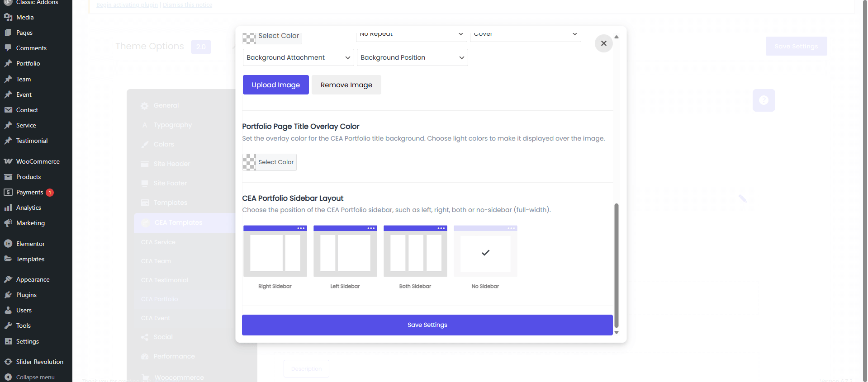This screenshot has height=382, width=868.
Task: Open the No Repeat background dropdown
Action: click(411, 34)
